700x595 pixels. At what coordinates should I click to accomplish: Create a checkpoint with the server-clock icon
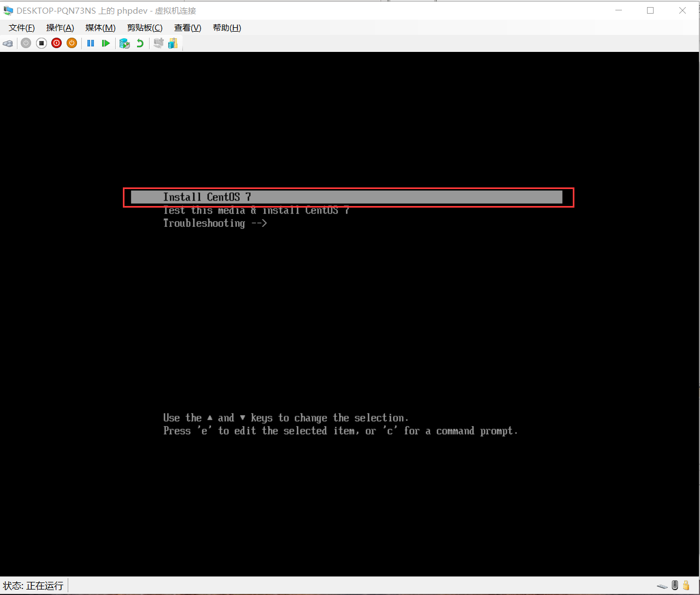click(x=124, y=43)
